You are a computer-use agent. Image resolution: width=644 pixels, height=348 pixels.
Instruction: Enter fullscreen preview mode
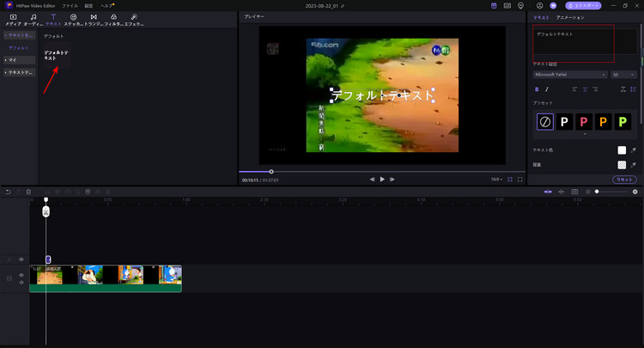(x=521, y=180)
